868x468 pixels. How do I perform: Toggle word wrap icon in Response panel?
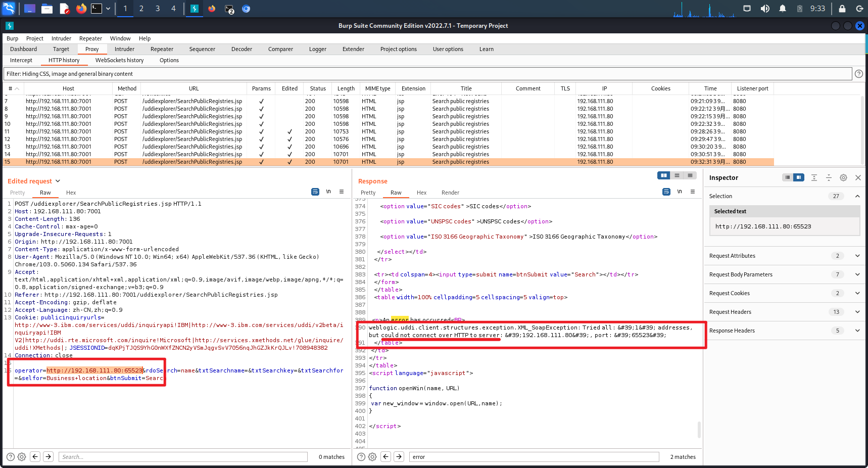666,192
